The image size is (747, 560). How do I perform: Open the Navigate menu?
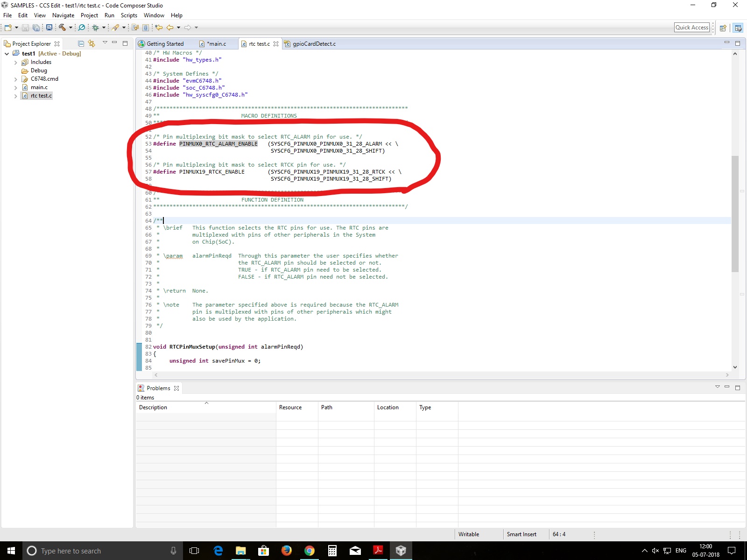pyautogui.click(x=63, y=15)
